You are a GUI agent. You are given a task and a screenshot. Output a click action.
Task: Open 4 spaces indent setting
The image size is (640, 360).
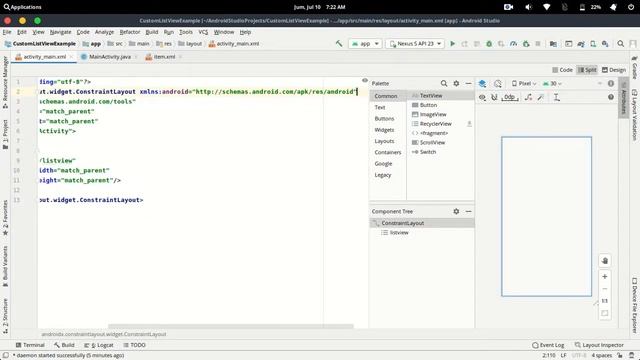tap(602, 356)
